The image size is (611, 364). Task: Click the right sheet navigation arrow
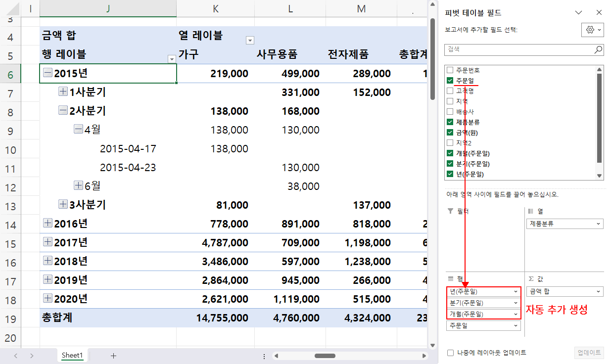point(31,355)
